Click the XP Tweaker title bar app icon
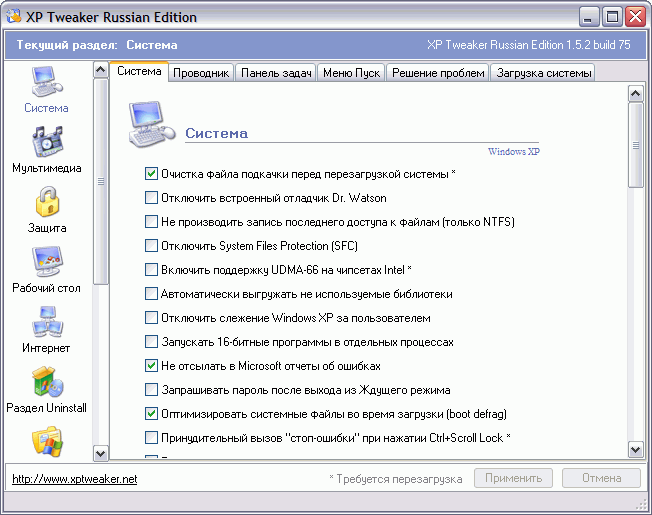Image resolution: width=652 pixels, height=515 pixels. coord(14,16)
